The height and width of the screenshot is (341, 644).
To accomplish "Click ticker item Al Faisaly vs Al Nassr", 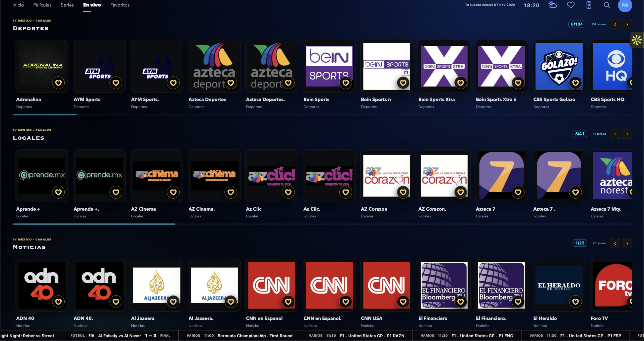I will (x=120, y=336).
